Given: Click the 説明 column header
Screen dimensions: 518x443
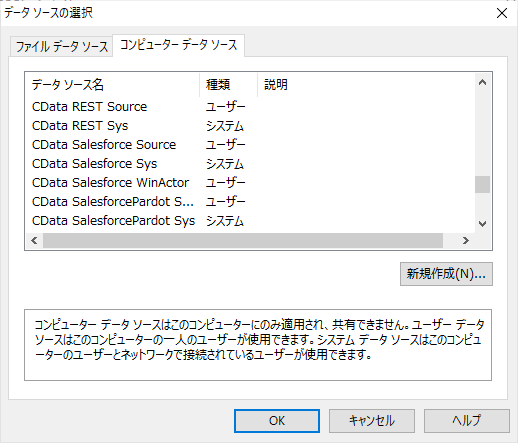Looking at the screenshot, I should point(366,85).
